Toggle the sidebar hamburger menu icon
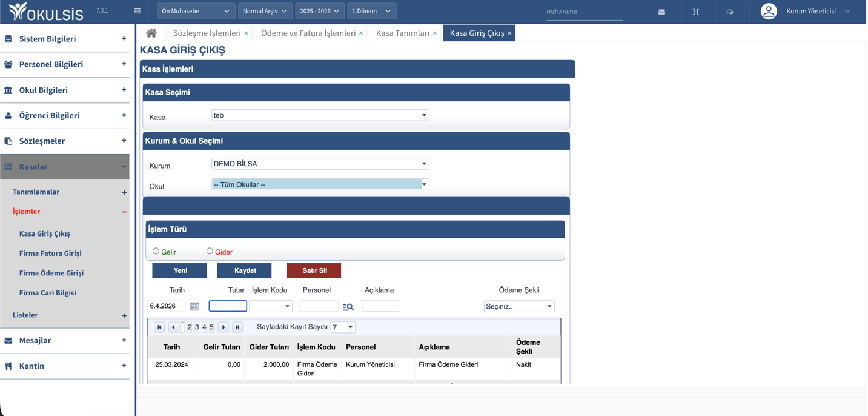The width and height of the screenshot is (868, 416). point(137,11)
